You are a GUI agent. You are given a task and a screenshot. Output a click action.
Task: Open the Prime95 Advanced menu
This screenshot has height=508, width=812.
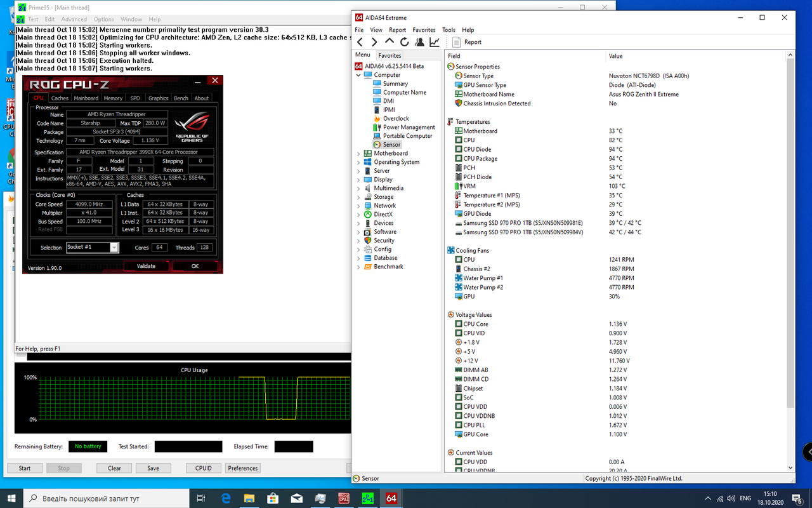tap(74, 20)
